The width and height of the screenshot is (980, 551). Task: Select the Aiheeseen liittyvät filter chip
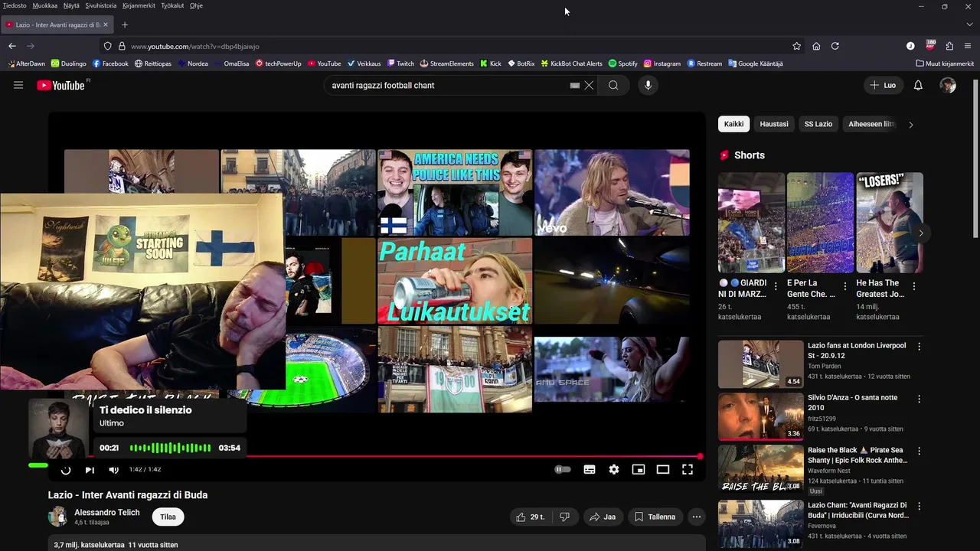click(871, 124)
